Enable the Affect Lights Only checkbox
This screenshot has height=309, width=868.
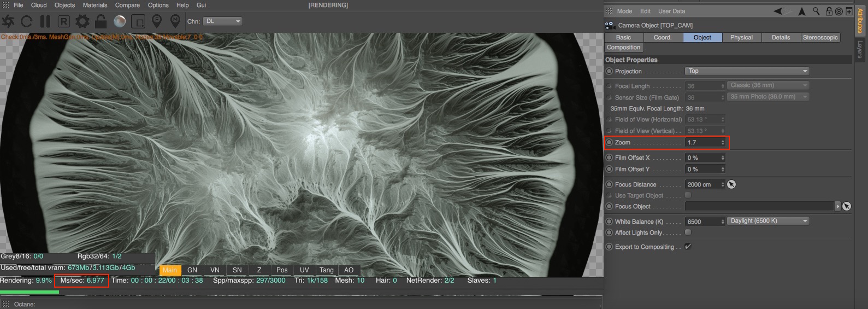pos(688,232)
